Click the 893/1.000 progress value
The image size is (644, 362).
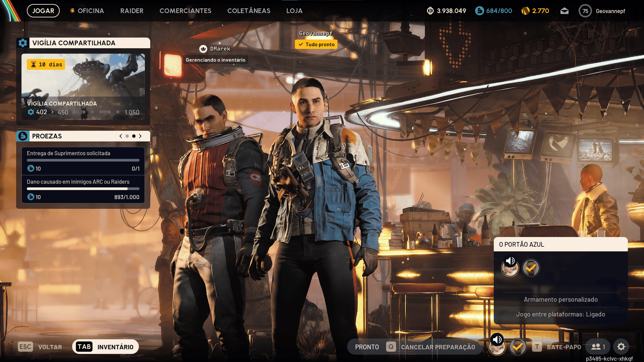tap(127, 197)
